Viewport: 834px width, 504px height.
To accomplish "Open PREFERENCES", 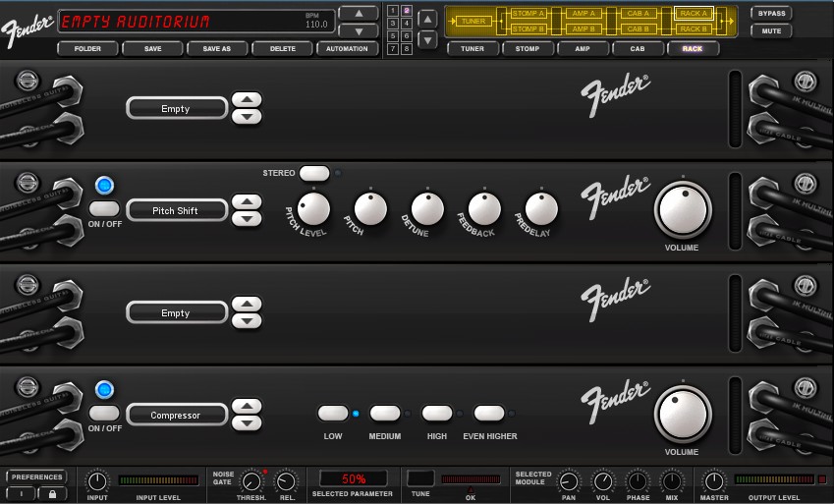I will click(x=37, y=476).
